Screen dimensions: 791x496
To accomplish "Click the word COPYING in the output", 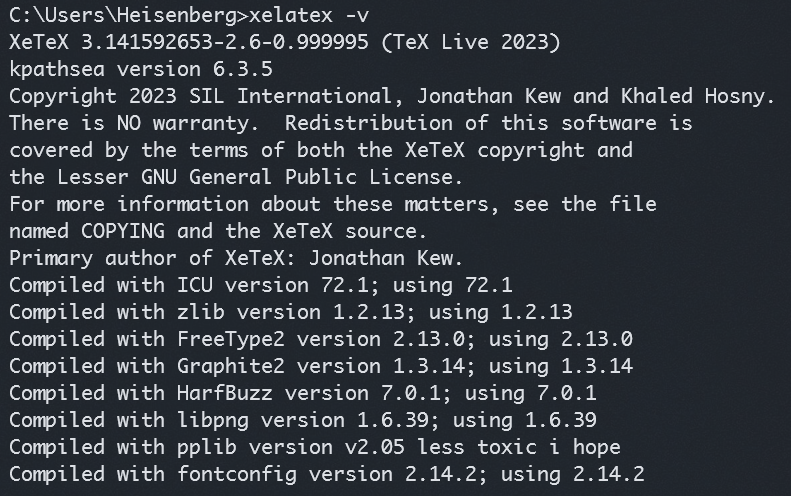I will pos(123,231).
